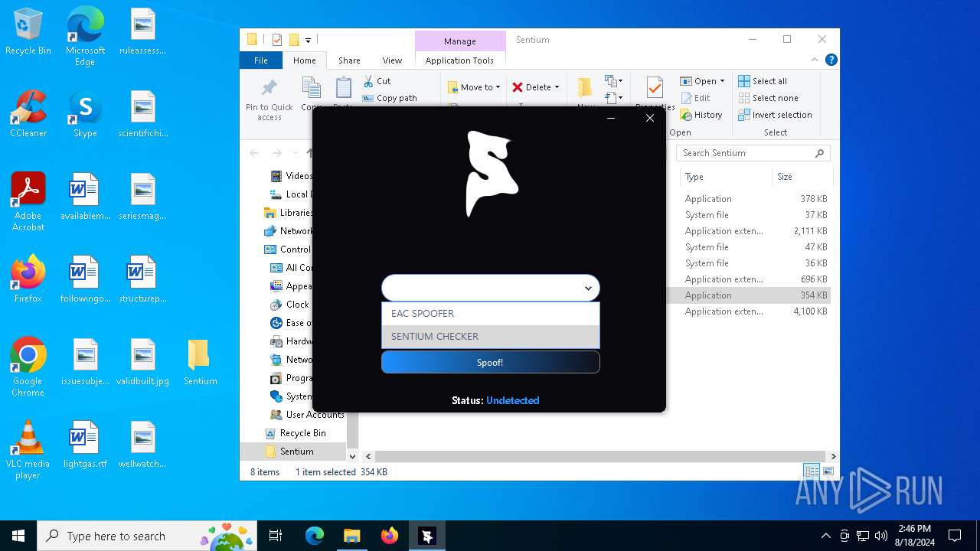The height and width of the screenshot is (551, 980).
Task: Click the Edit button in Explorer ribbon
Action: [x=695, y=98]
